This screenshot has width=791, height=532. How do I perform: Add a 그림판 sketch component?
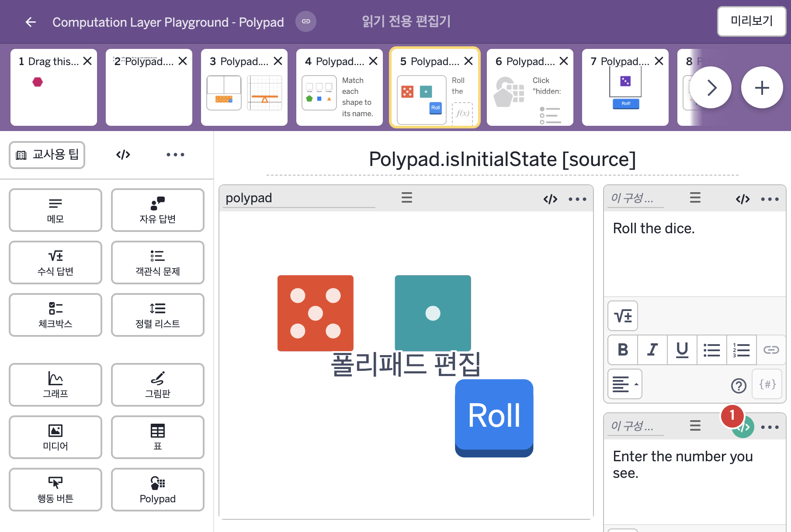pos(158,385)
